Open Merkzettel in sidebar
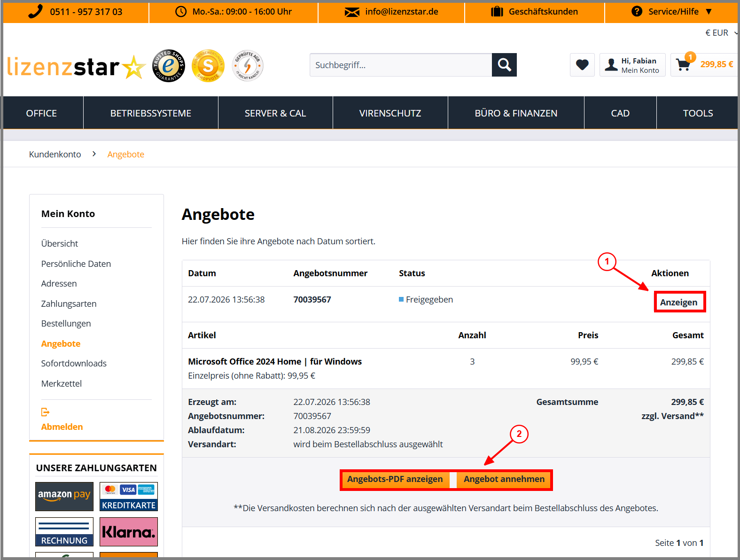740x560 pixels. coord(62,384)
